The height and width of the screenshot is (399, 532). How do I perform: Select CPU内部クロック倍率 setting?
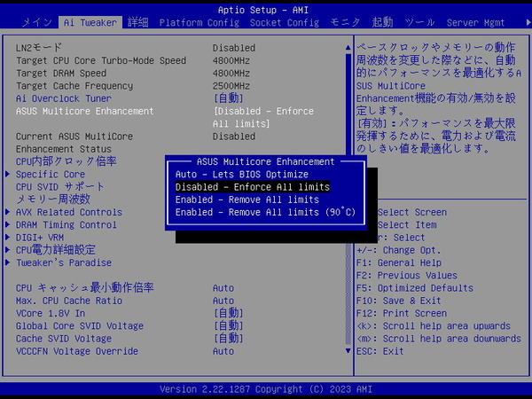66,161
